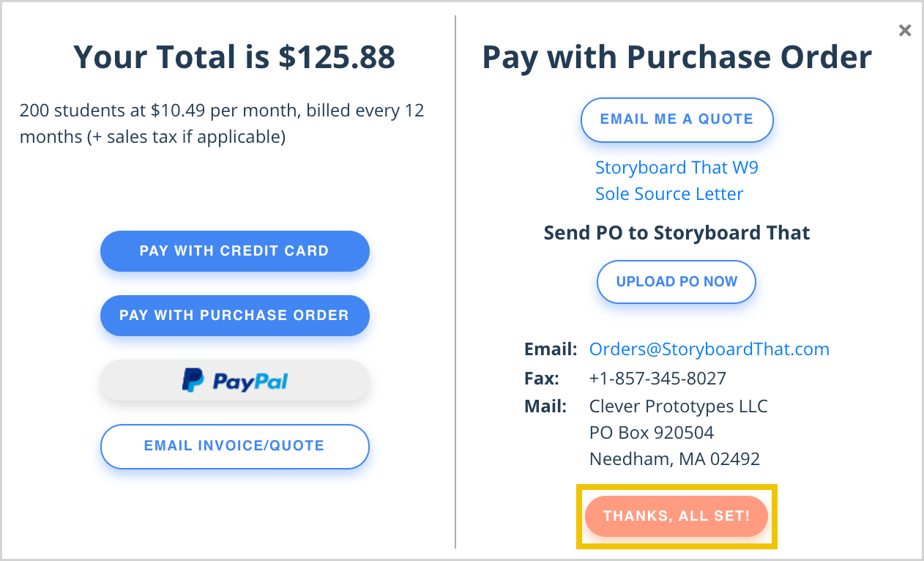Open Orders@StoryboardThat.com email link
Image resolution: width=924 pixels, height=561 pixels.
pos(709,349)
